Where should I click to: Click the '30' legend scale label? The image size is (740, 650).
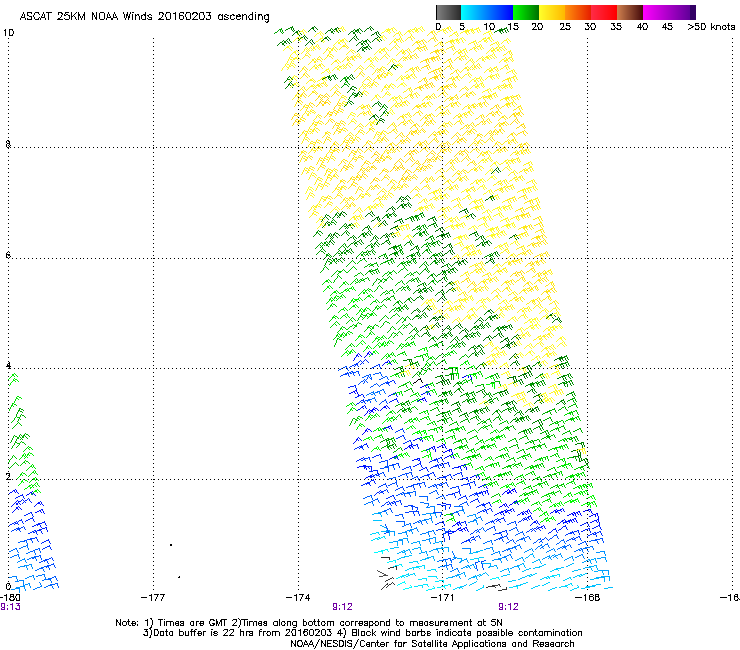click(x=590, y=27)
